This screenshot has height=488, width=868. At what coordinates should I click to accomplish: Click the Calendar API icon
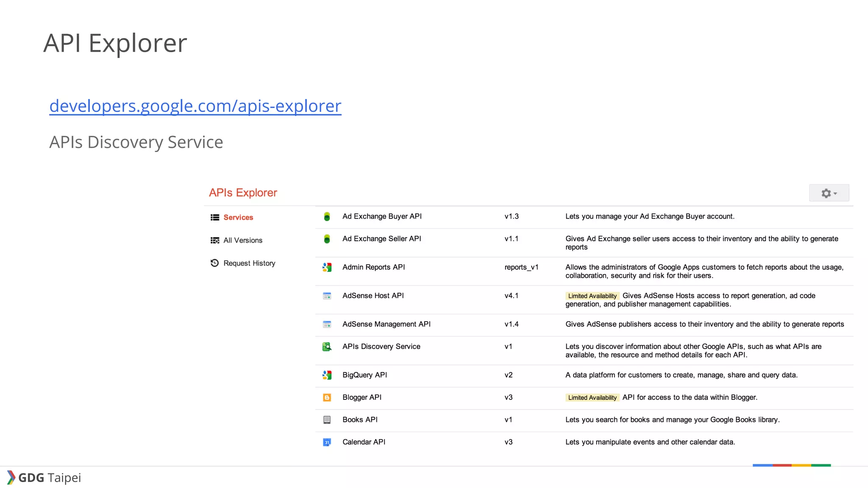[x=327, y=442]
